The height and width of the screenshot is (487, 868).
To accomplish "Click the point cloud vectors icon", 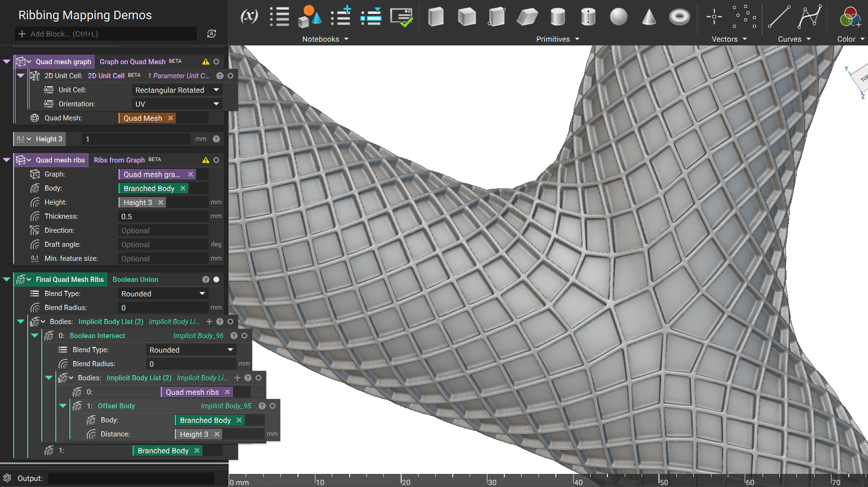I will point(744,17).
